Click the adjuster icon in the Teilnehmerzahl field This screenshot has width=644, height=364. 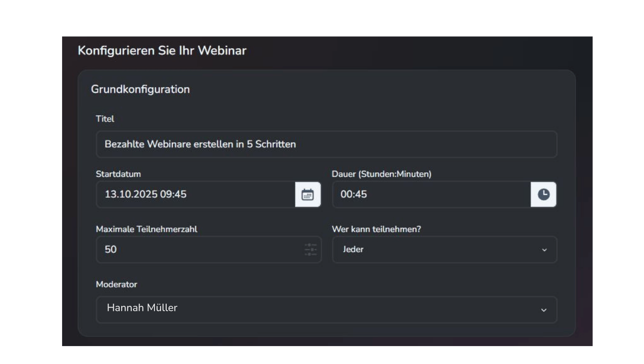[x=310, y=249]
